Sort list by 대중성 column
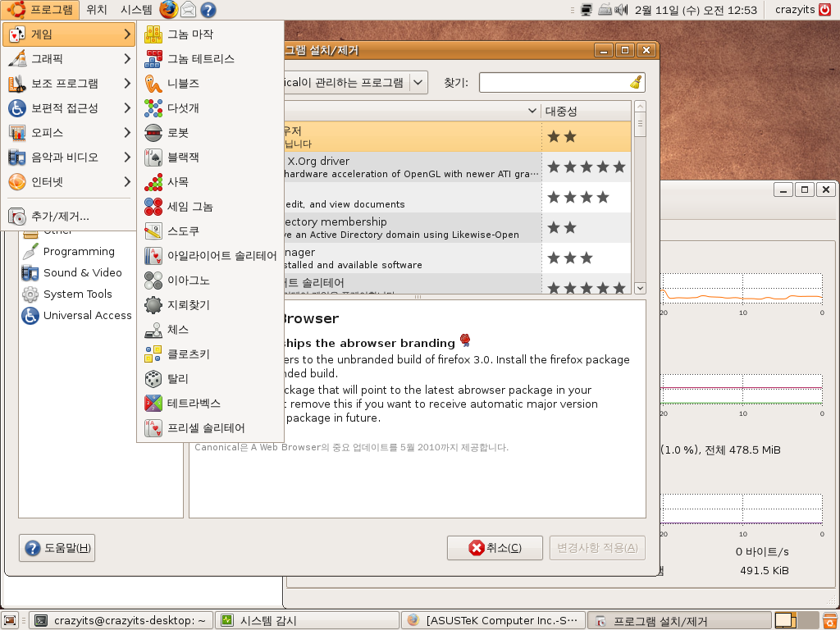 (586, 111)
